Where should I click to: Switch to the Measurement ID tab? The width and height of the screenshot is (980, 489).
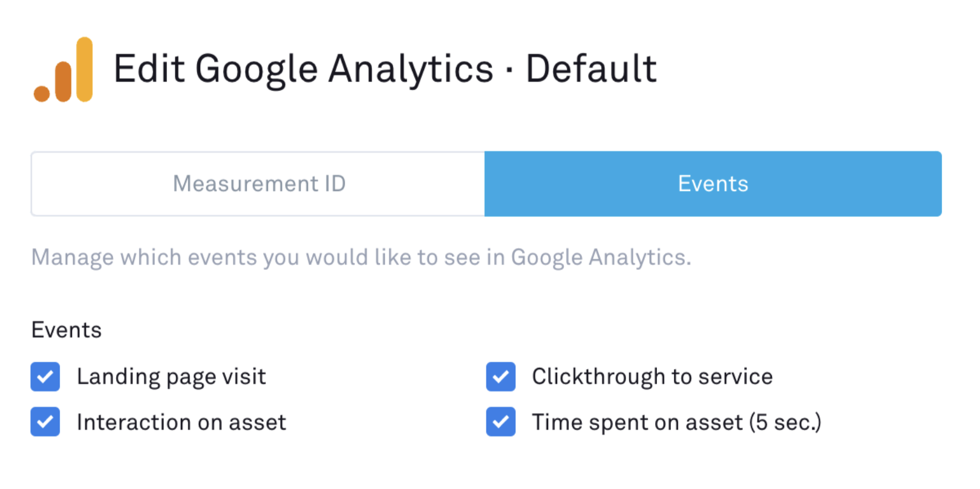point(258,184)
